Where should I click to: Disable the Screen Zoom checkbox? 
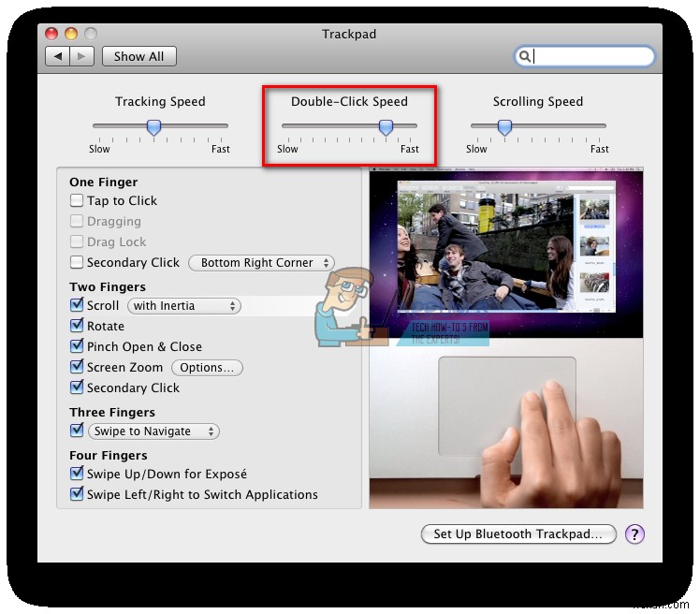(x=77, y=367)
